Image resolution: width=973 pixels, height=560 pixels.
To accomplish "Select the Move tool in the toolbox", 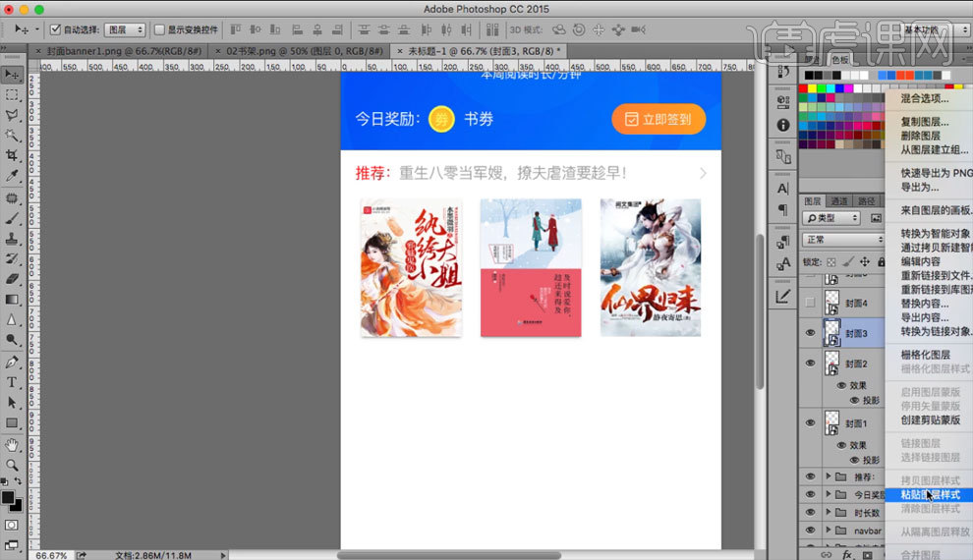I will (12, 75).
